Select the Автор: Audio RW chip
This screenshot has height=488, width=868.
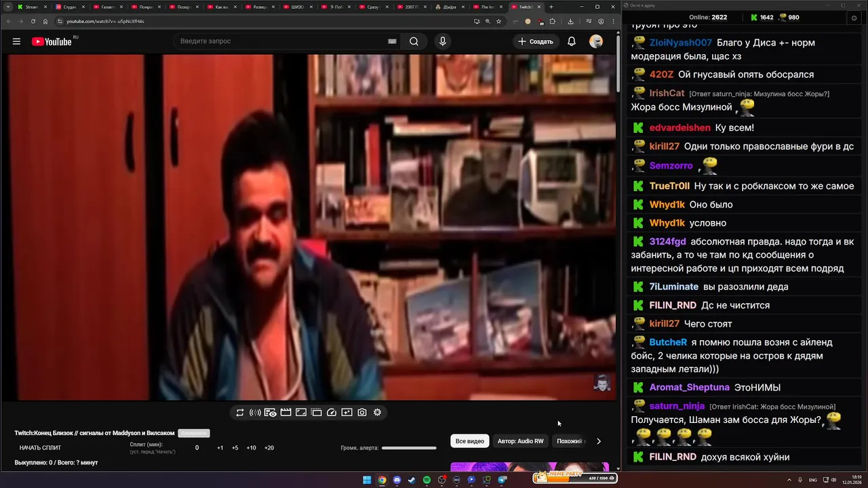tap(520, 441)
